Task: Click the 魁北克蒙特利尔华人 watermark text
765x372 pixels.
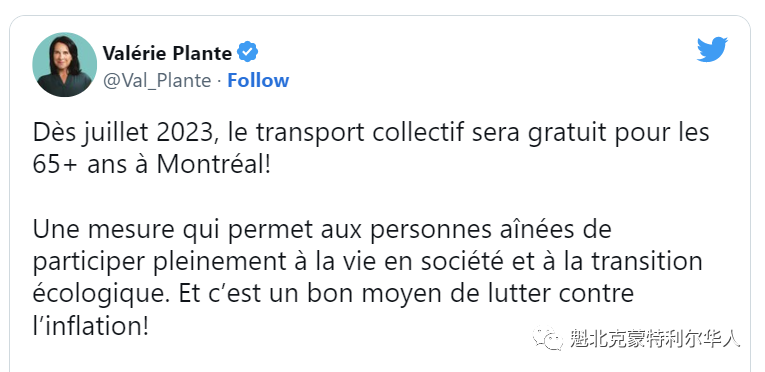Action: 655,338
